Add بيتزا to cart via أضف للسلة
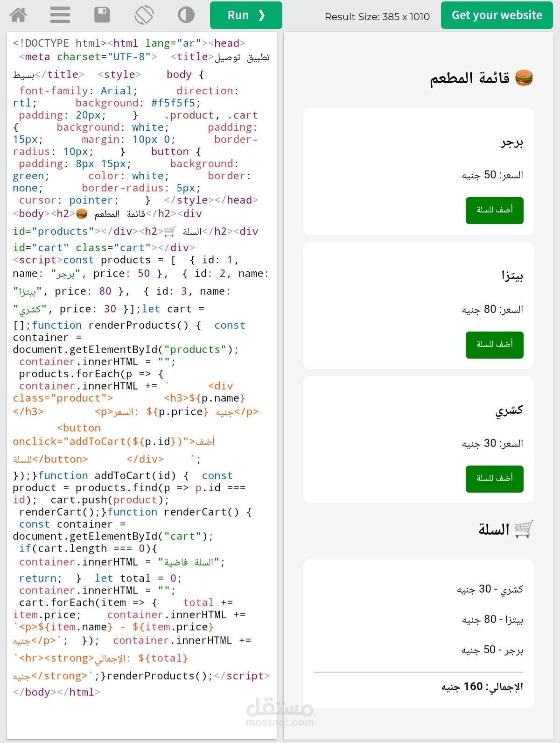 coord(494,345)
